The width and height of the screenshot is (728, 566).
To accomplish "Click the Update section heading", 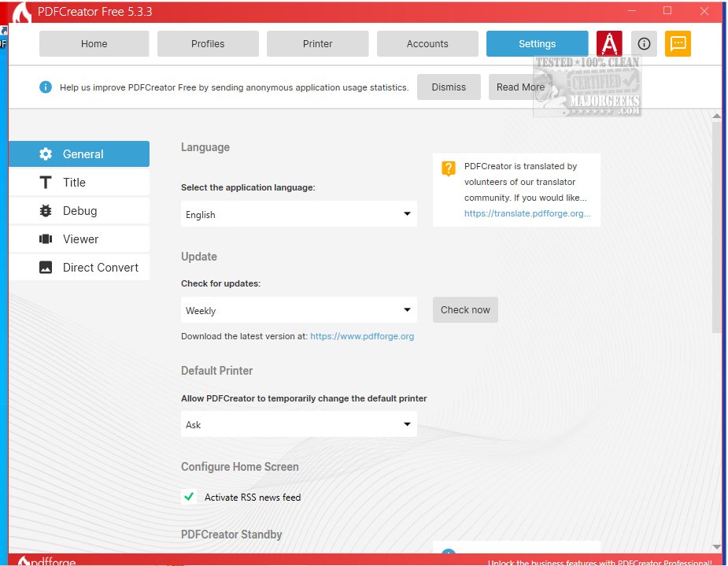I will tap(198, 257).
